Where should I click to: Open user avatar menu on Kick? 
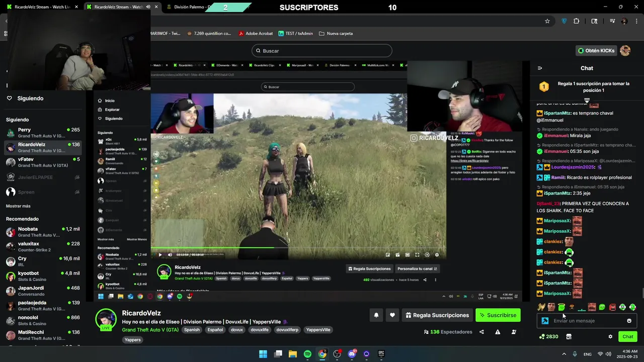tap(625, 51)
